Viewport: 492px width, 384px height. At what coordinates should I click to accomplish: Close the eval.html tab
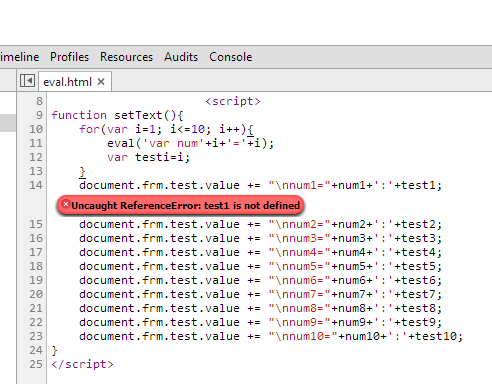pyautogui.click(x=101, y=82)
